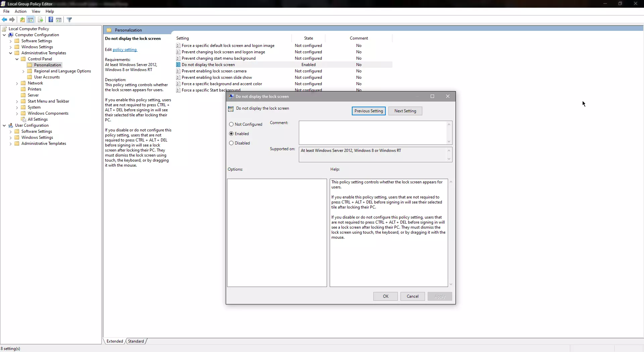644x352 pixels.
Task: Click the Forward arrow toolbar icon
Action: (12, 20)
